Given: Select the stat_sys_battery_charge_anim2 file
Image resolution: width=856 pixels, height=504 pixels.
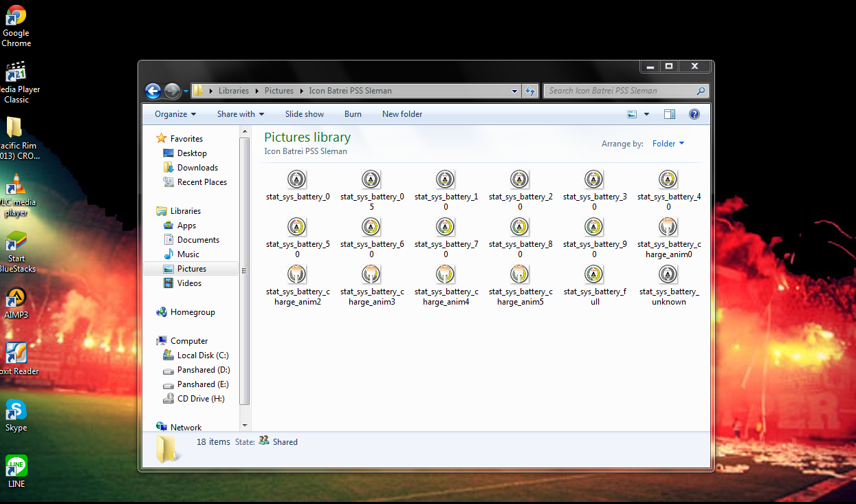Looking at the screenshot, I should pyautogui.click(x=297, y=285).
